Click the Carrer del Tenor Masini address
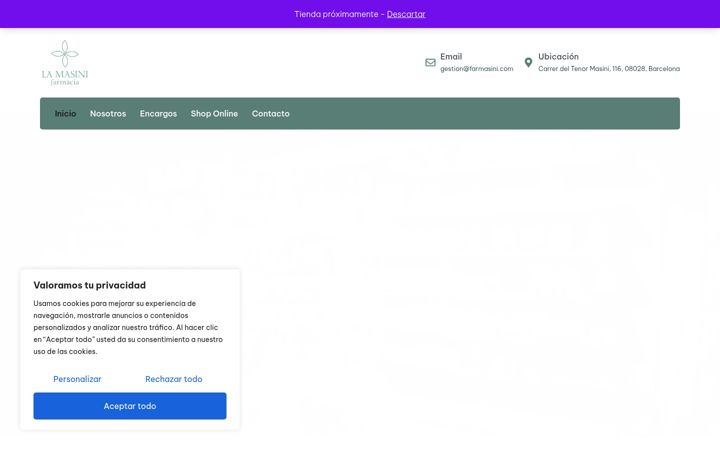This screenshot has width=720, height=450. (609, 68)
